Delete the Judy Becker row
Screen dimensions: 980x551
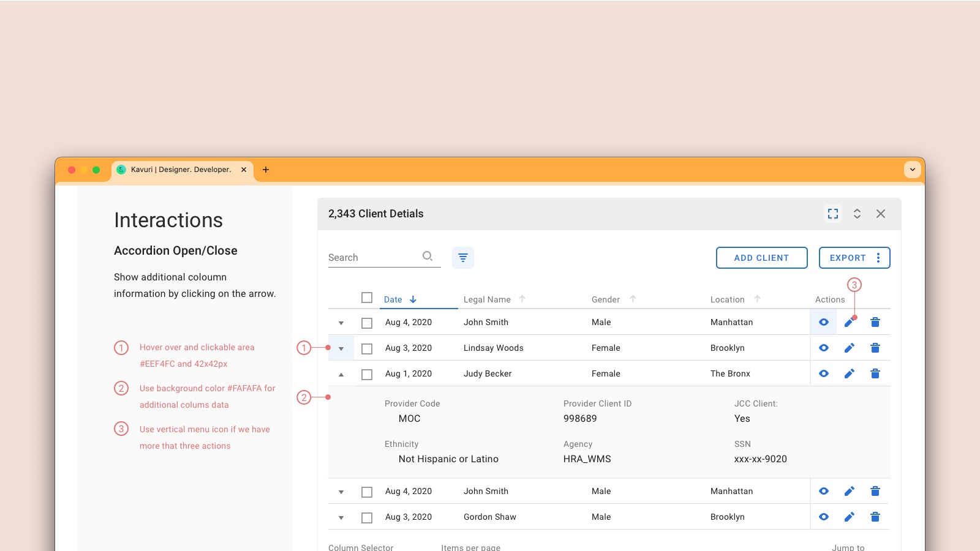[875, 374]
